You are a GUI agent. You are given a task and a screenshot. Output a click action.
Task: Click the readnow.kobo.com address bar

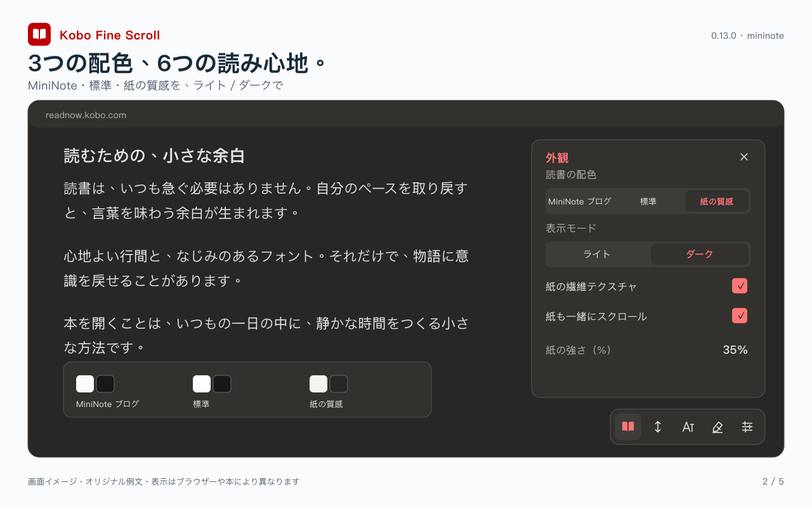406,115
